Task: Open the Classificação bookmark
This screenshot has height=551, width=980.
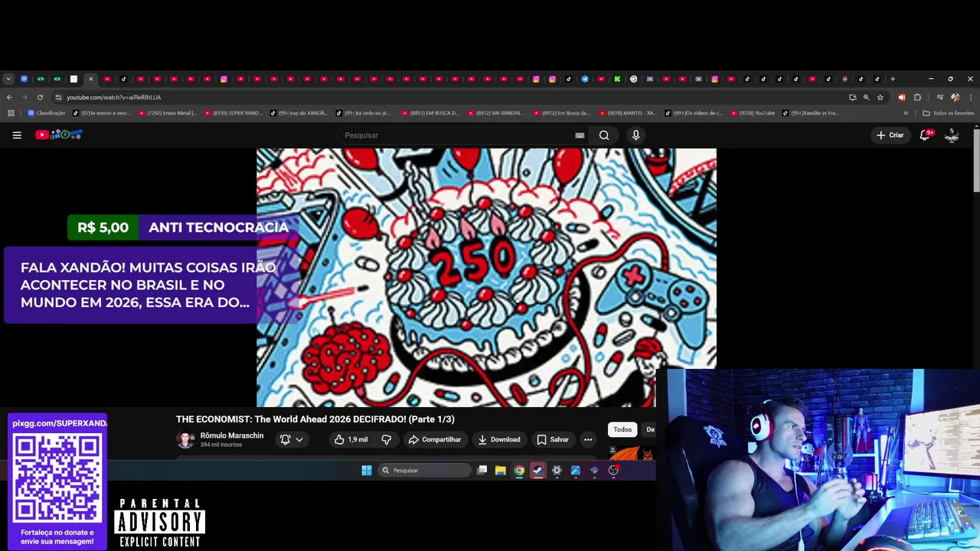Action: pyautogui.click(x=46, y=113)
